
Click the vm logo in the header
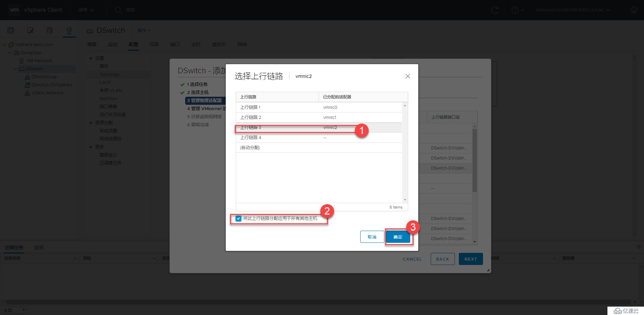tap(14, 10)
